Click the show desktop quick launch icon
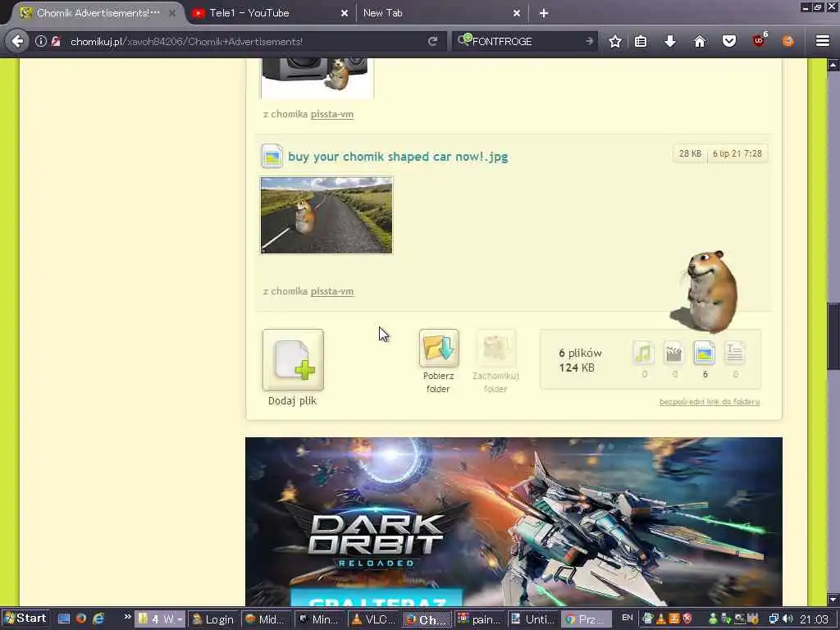Image resolution: width=840 pixels, height=630 pixels. [64, 619]
